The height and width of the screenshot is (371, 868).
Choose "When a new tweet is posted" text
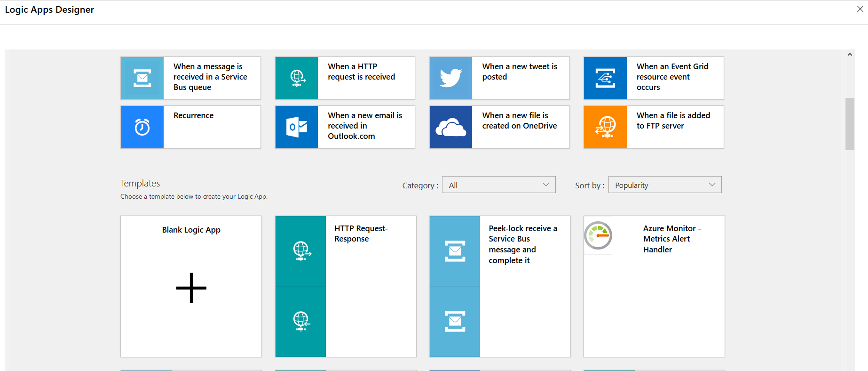520,72
